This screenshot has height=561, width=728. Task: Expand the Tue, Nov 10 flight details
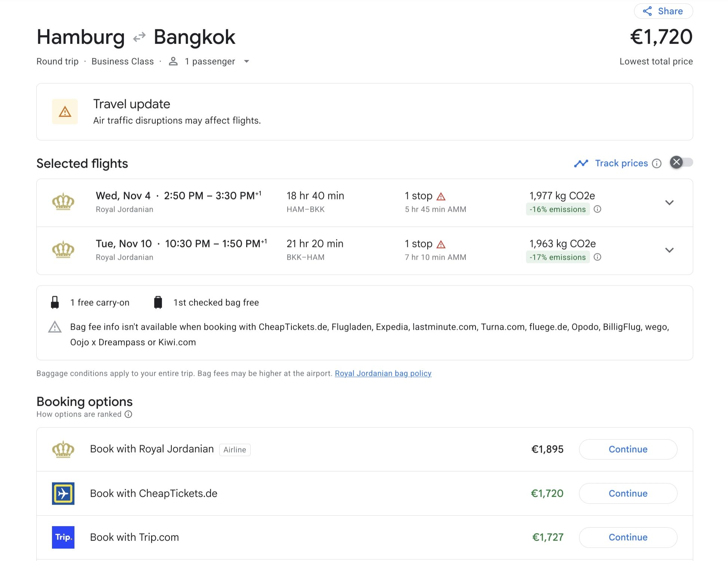669,250
